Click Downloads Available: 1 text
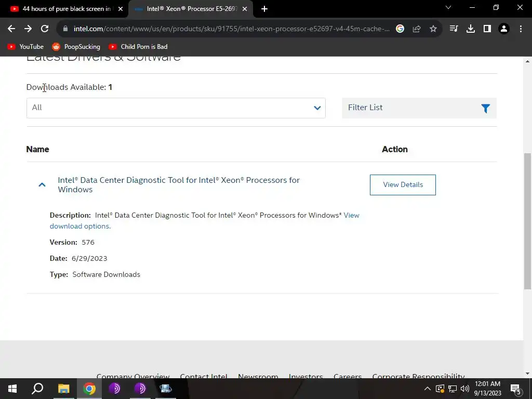The image size is (532, 399). 69,87
